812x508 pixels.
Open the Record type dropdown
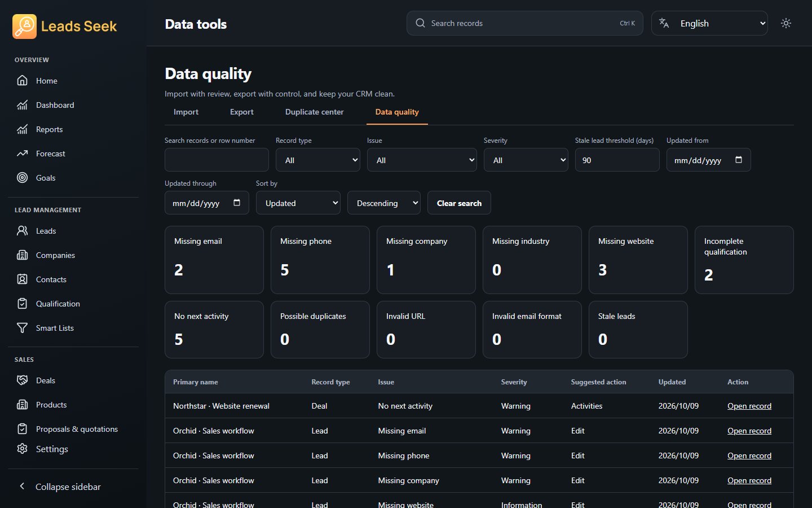tap(318, 160)
